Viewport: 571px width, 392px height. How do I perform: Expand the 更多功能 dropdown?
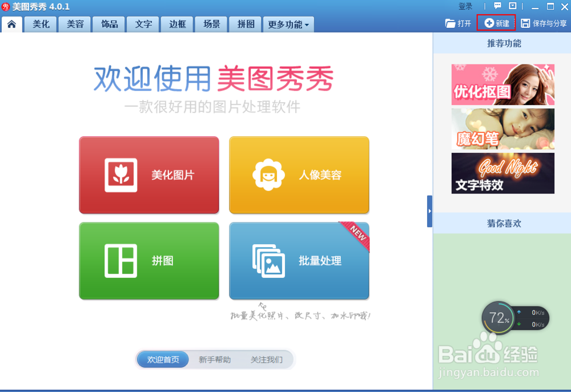point(288,25)
